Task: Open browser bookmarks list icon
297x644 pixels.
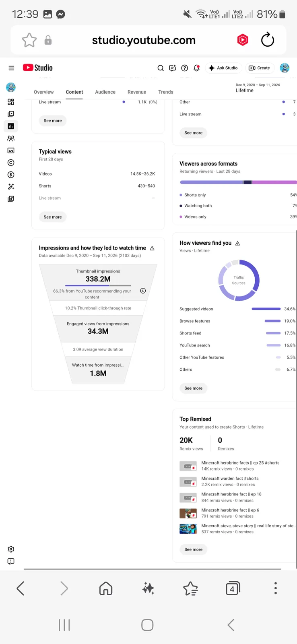Action: (190, 588)
